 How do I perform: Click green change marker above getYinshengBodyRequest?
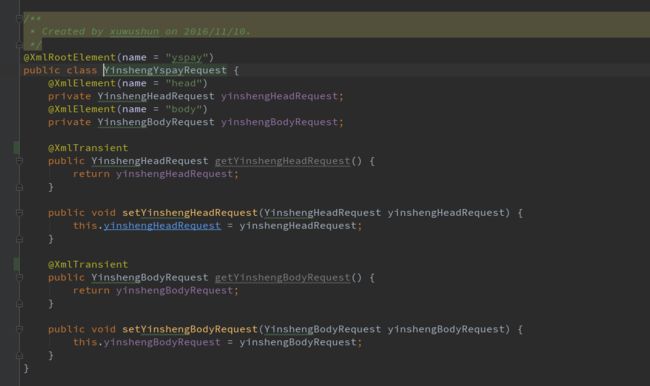(x=16, y=264)
